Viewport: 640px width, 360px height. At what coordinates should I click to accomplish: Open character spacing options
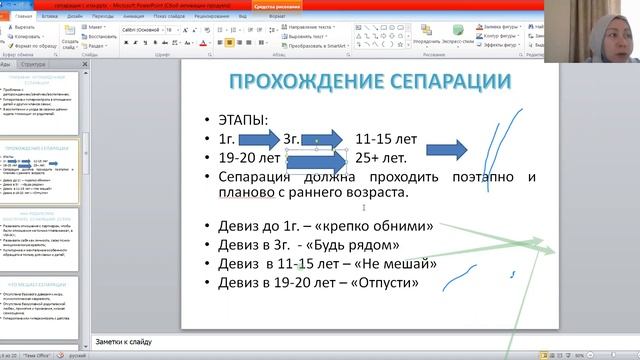coord(176,42)
